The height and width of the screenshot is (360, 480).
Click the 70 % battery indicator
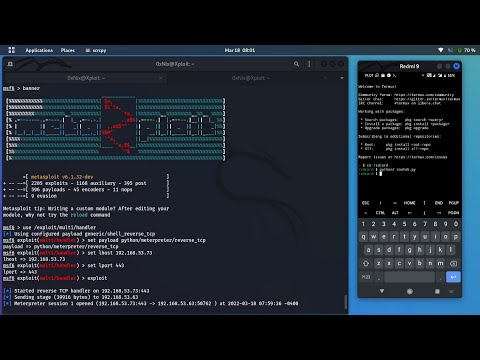coord(467,50)
